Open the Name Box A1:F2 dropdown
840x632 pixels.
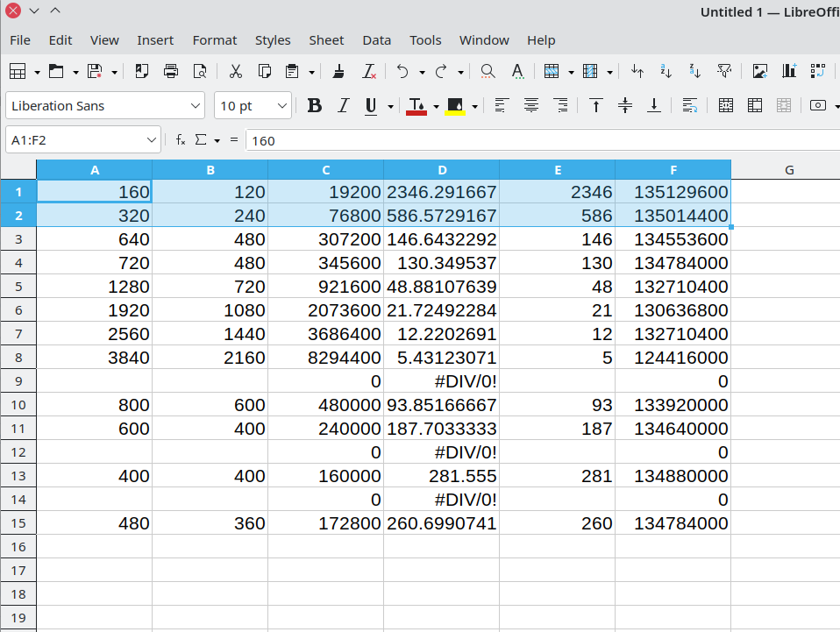click(152, 139)
